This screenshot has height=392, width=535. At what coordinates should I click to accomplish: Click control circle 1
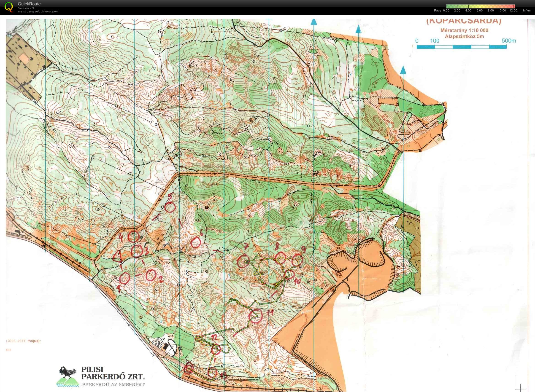125,279
